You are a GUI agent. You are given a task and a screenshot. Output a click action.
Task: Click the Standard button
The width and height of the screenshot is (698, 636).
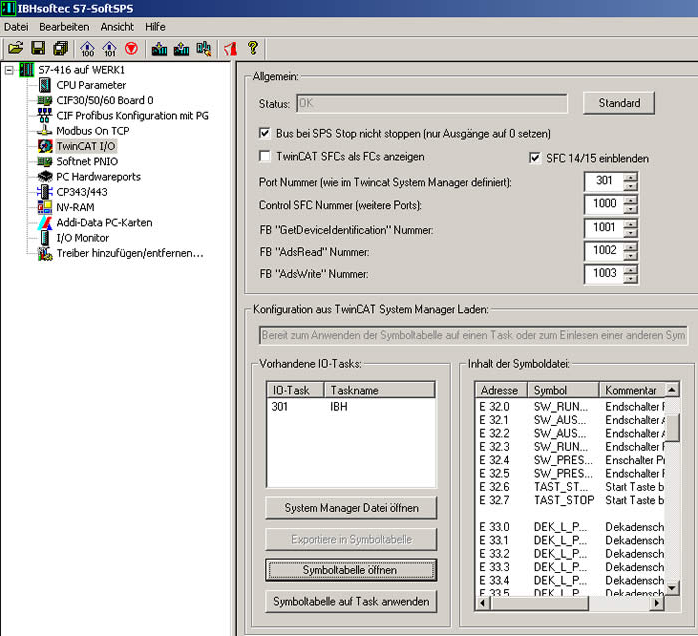[x=619, y=103]
